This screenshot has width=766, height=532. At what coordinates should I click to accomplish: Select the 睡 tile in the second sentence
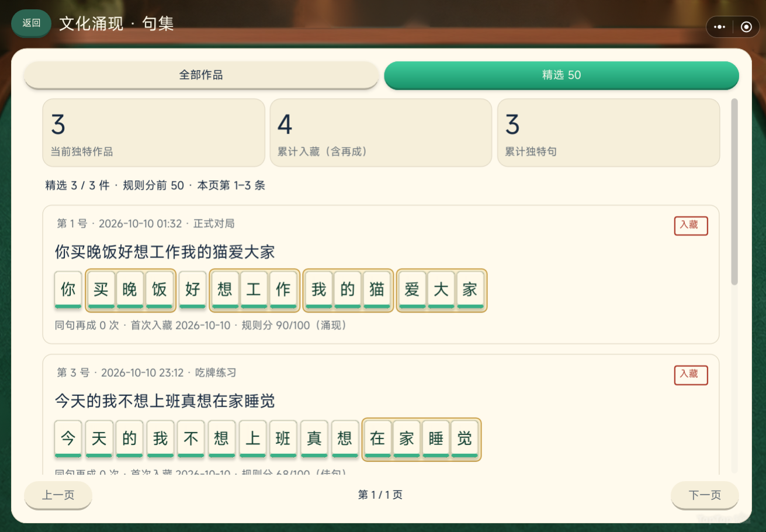tap(436, 439)
